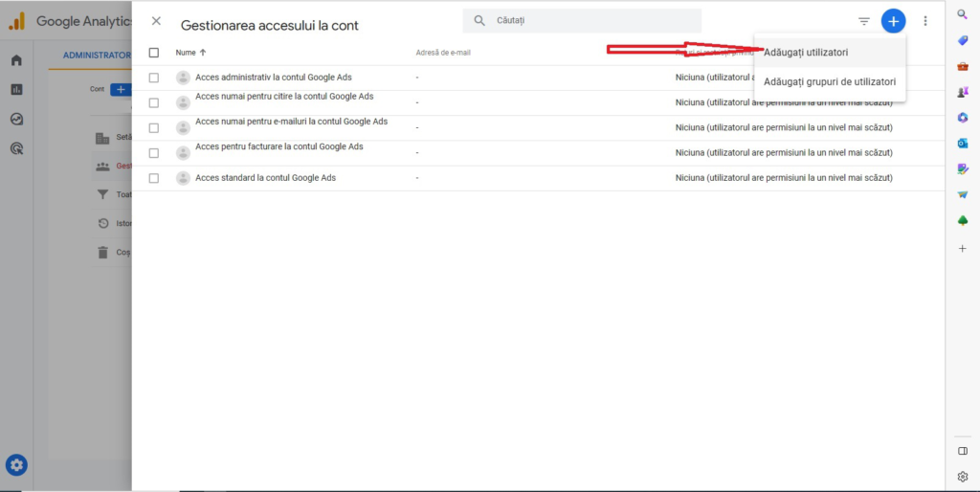Open the Advertising icon in left navigation
This screenshot has height=492, width=980.
pos(16,148)
